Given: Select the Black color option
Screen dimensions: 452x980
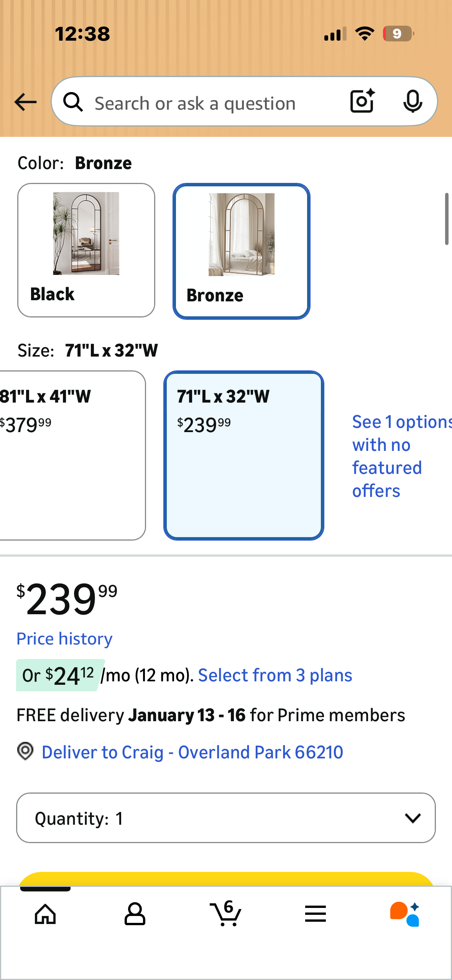Looking at the screenshot, I should 86,250.
